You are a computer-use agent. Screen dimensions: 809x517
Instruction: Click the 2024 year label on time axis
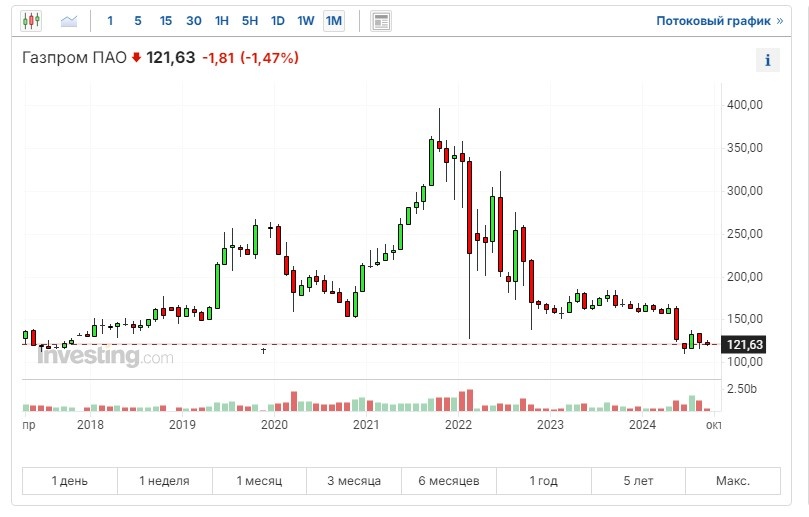point(642,425)
